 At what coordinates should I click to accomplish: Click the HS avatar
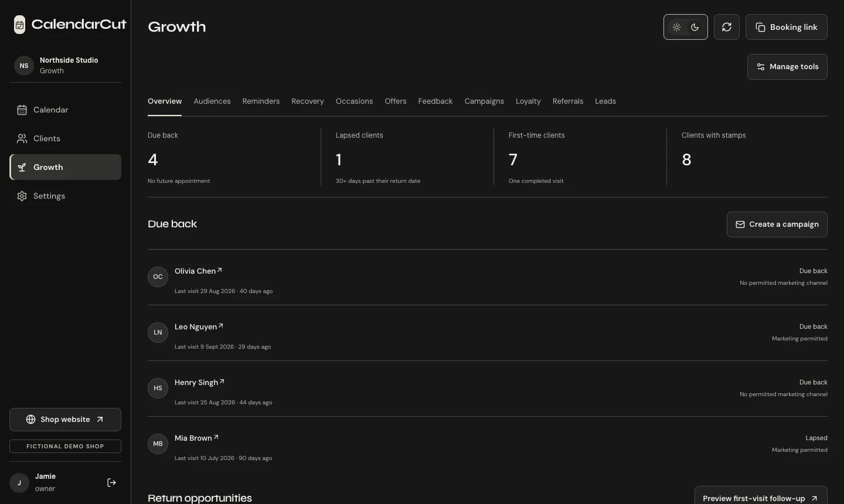click(x=158, y=388)
